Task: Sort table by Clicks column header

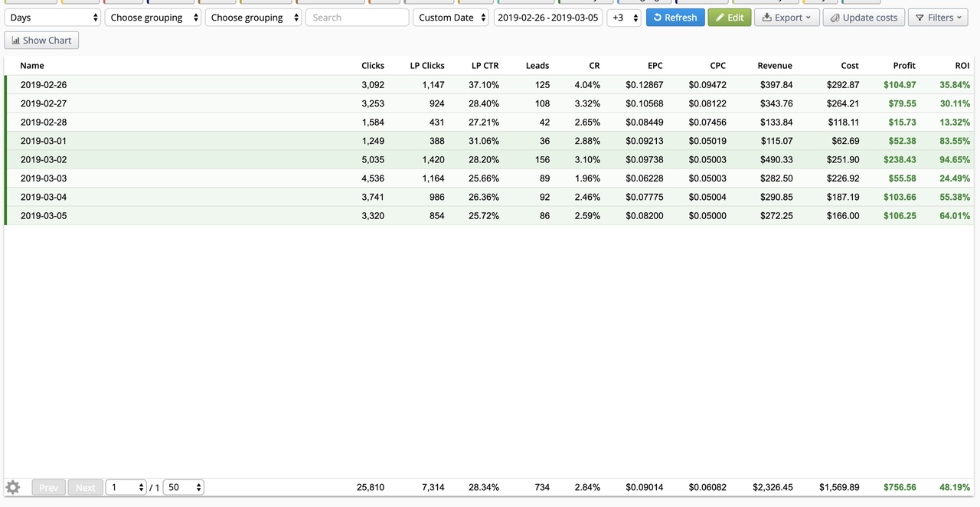Action: pos(373,66)
